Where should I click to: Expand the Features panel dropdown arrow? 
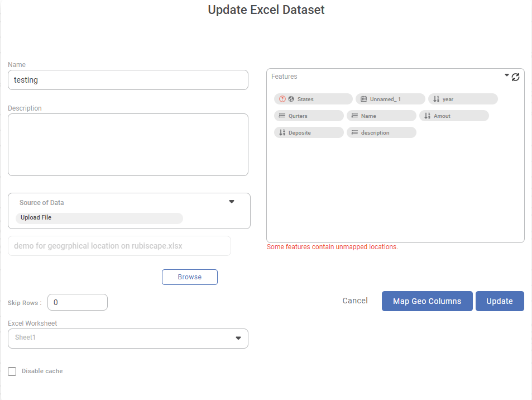click(x=507, y=75)
